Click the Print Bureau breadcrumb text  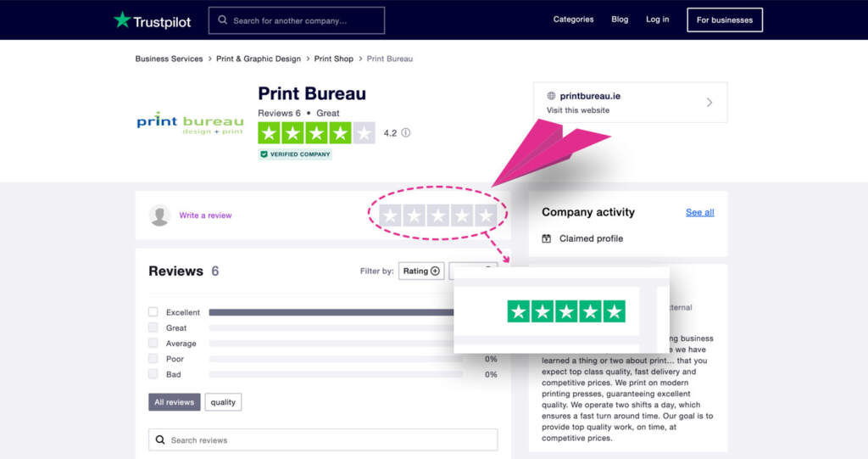(x=390, y=59)
